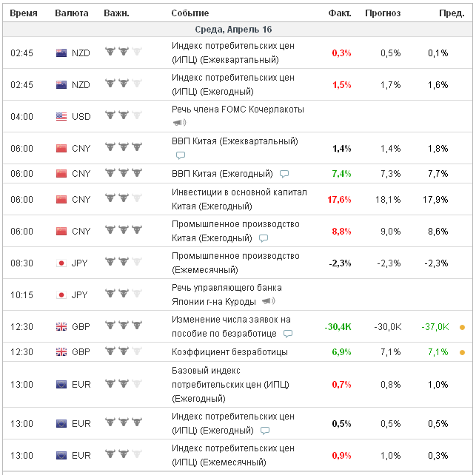Image resolution: width=476 pixels, height=475 pixels.
Task: Click comment icon for UK jobless claims change
Action: (288, 334)
